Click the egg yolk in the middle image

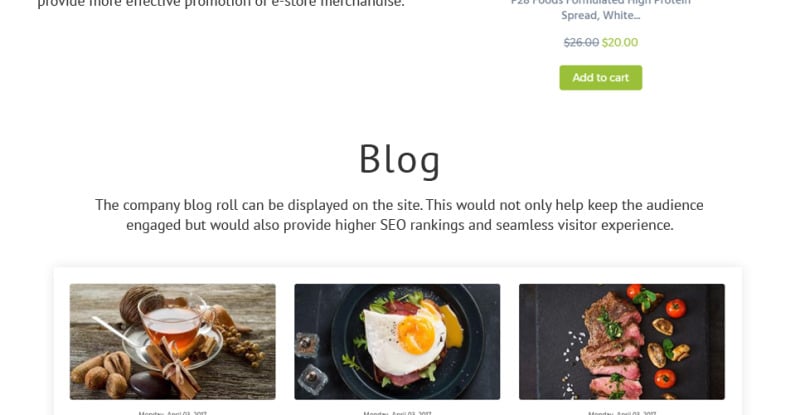416,335
